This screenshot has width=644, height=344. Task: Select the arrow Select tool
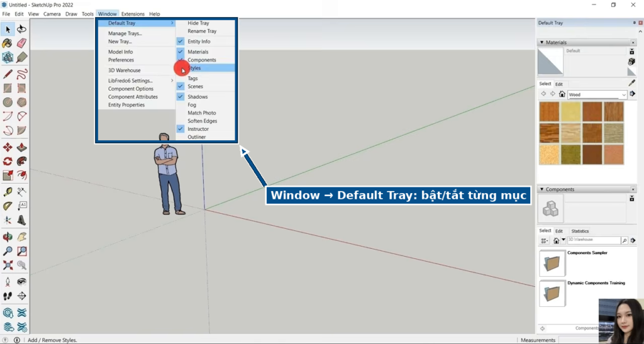8,29
